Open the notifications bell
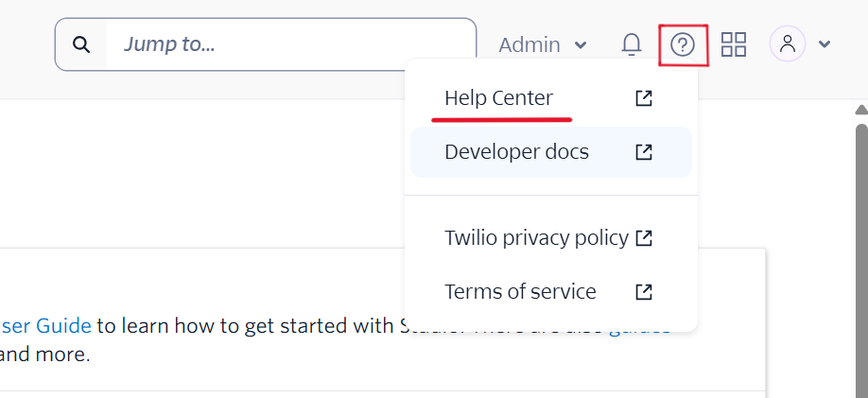This screenshot has height=398, width=868. [632, 44]
